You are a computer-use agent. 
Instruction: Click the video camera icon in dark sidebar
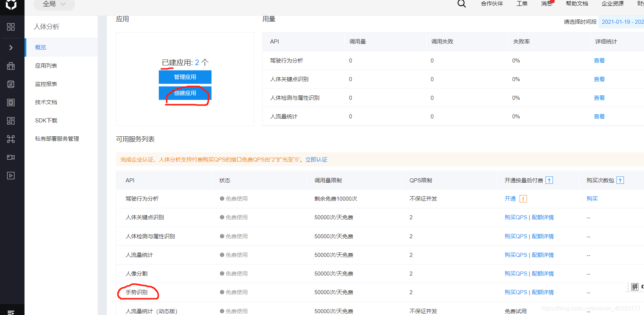pyautogui.click(x=11, y=157)
